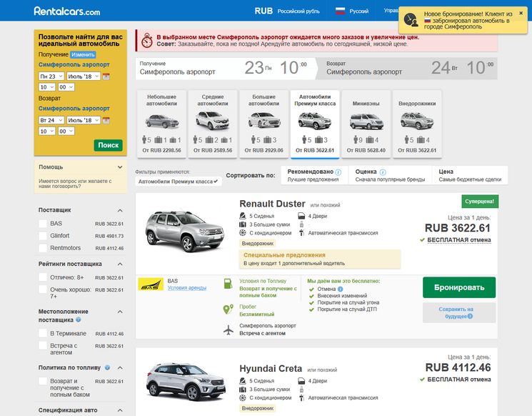Click the Hyundai Creta car image

click(x=186, y=382)
